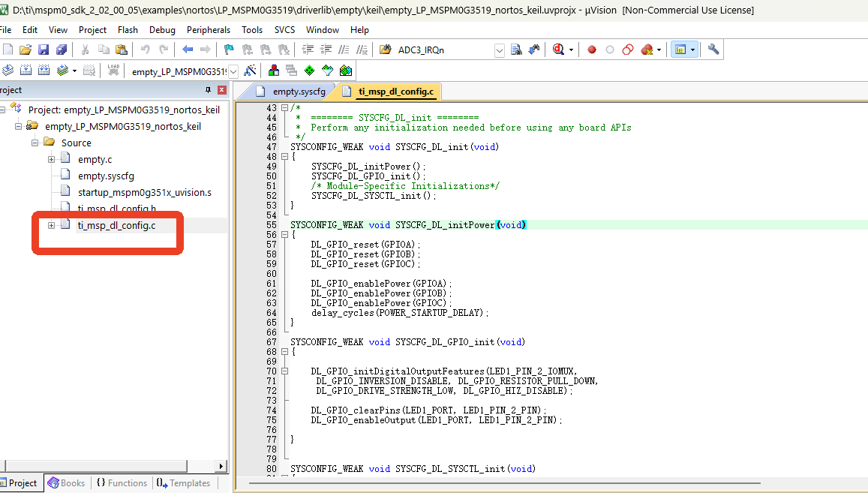Open the SVCS menu

pyautogui.click(x=284, y=30)
